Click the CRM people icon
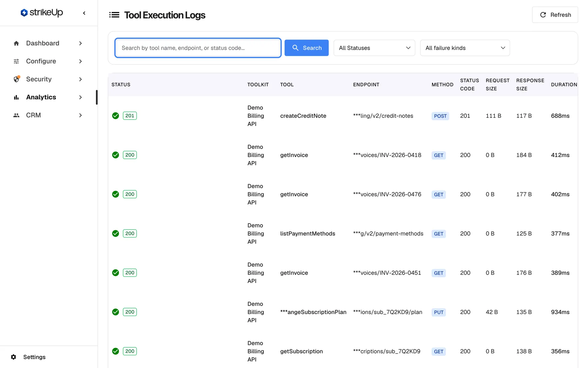Viewport: 588px width, 368px height. coord(16,115)
